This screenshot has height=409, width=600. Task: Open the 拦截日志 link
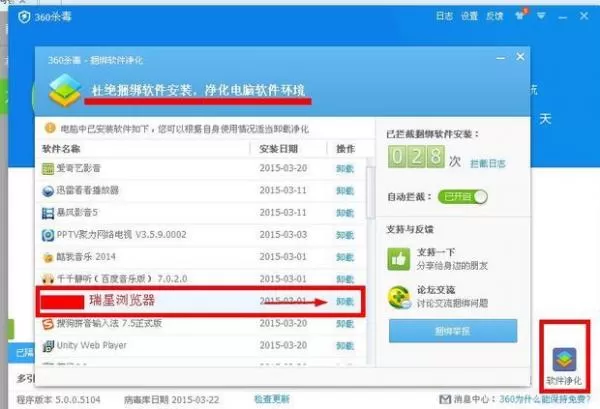[x=488, y=164]
